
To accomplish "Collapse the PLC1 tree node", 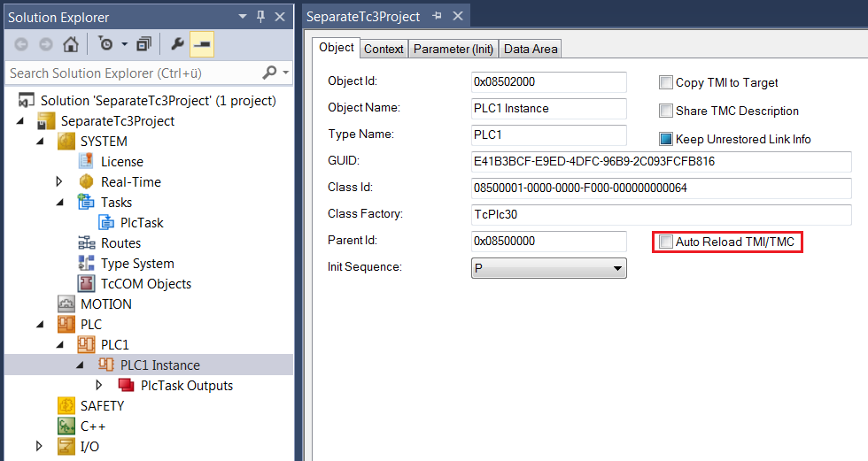I will 60,345.
